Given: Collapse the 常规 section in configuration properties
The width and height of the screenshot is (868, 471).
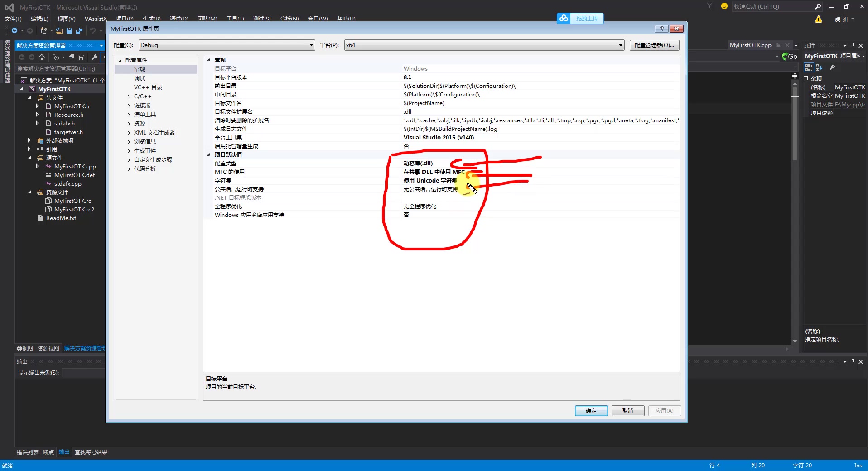Looking at the screenshot, I should tap(208, 60).
